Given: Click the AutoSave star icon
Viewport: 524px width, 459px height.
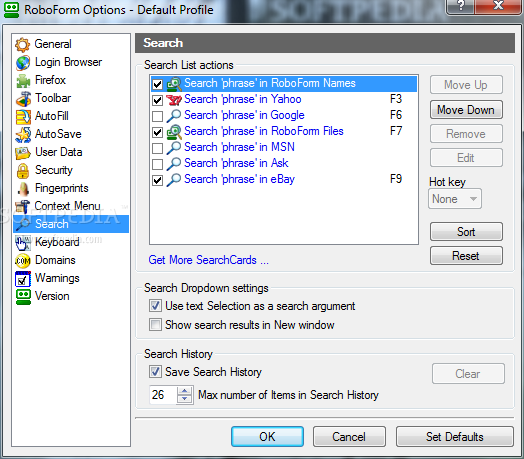Looking at the screenshot, I should point(23,135).
